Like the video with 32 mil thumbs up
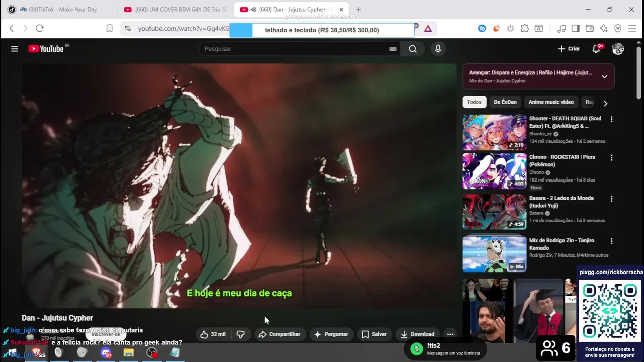The height and width of the screenshot is (362, 644). point(213,334)
